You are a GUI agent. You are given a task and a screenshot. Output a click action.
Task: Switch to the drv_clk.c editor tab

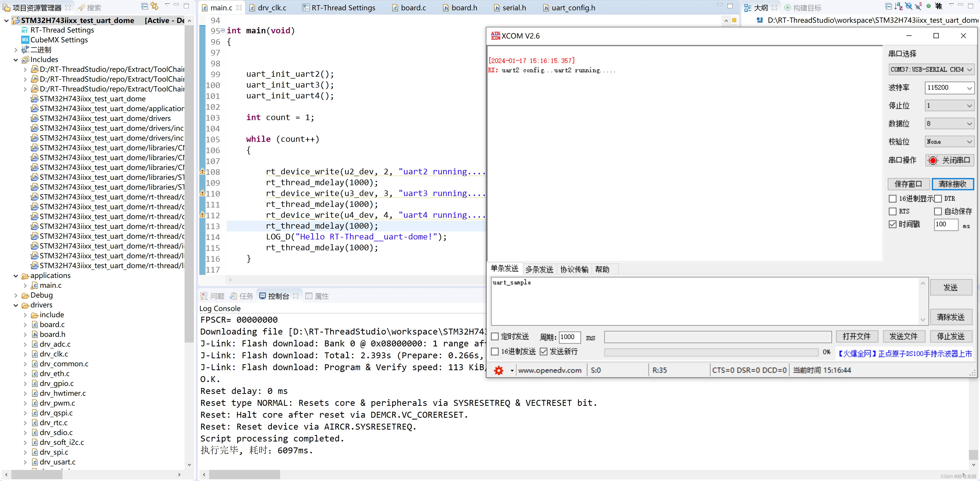click(x=272, y=7)
